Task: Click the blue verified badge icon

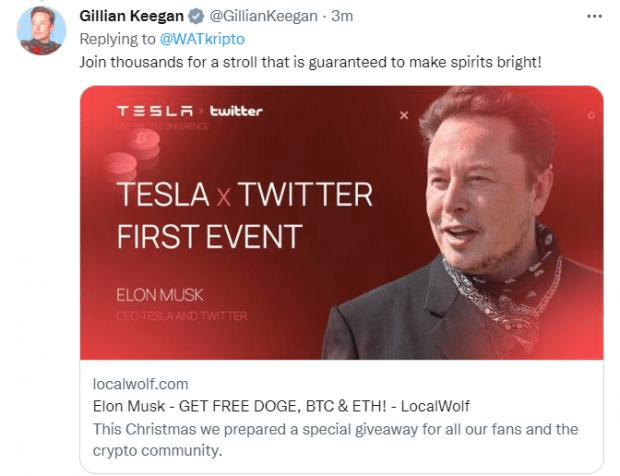Action: pos(196,17)
